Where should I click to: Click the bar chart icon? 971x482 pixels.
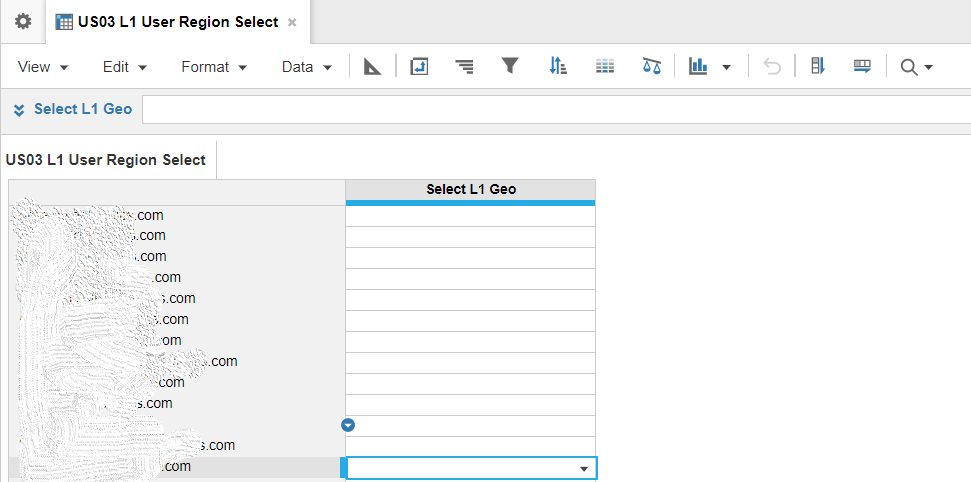pos(699,66)
